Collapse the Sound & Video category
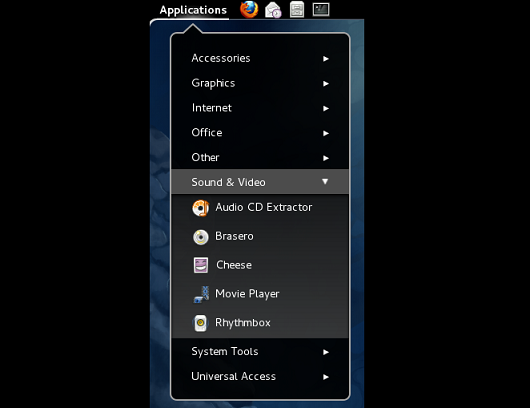Image resolution: width=530 pixels, height=408 pixels. coord(260,182)
